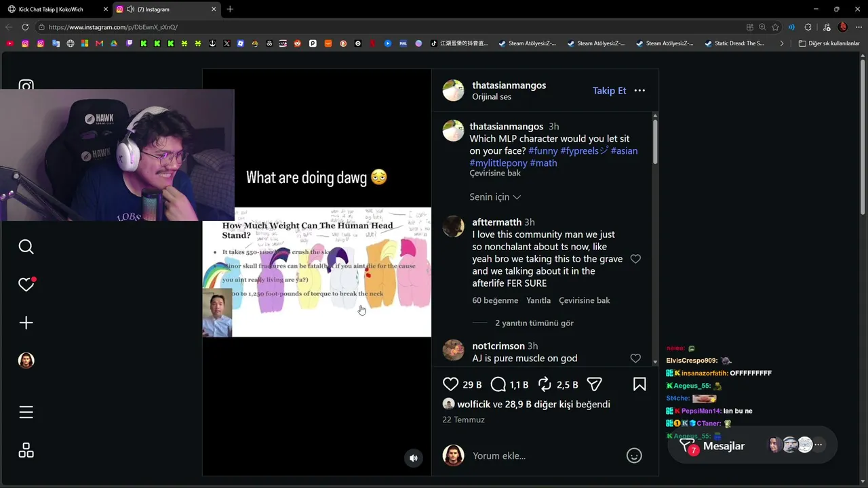Viewport: 868px width, 488px height.
Task: Like the post with the heart icon
Action: pos(450,385)
